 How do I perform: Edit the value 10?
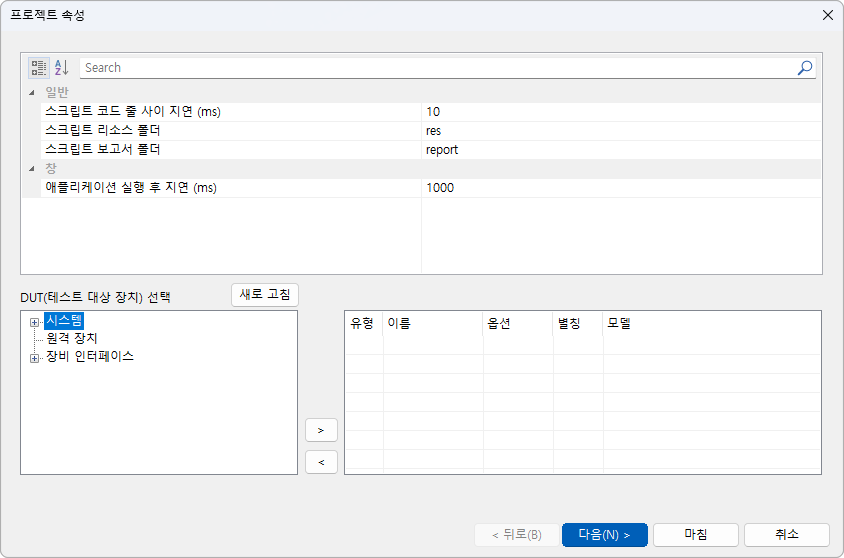point(621,112)
